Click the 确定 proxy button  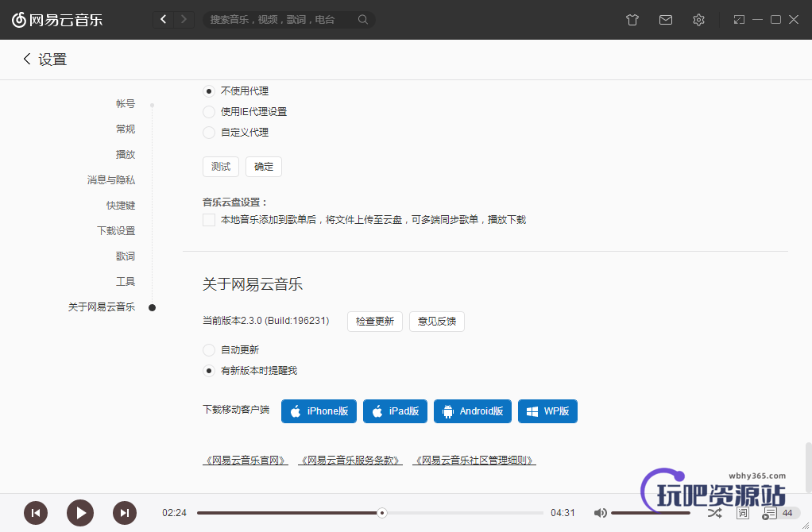pos(264,167)
